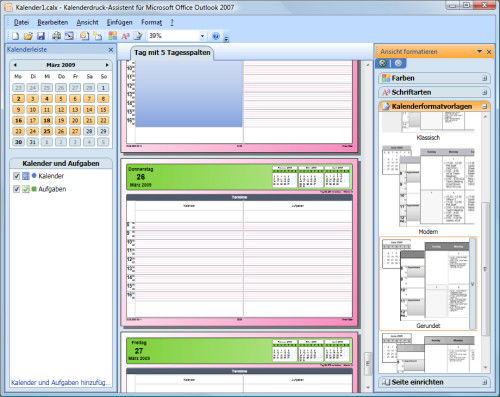Click the blue appointment block in preview

[189, 94]
